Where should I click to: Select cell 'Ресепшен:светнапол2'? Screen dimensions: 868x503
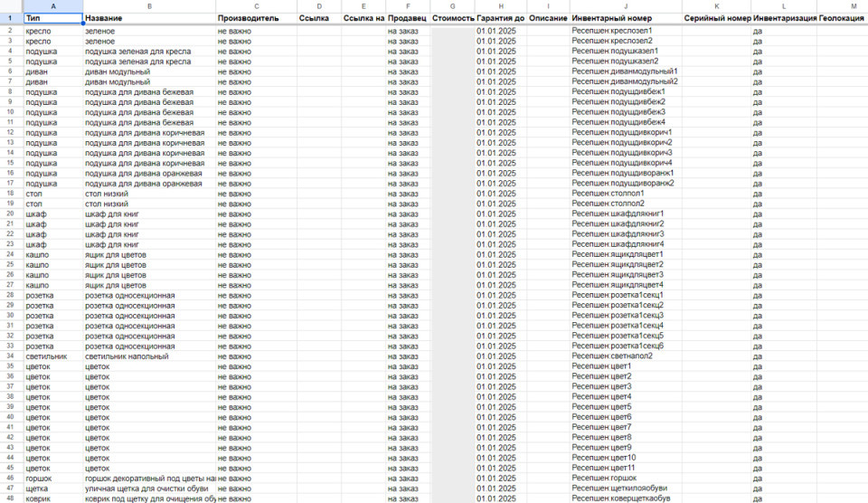click(x=626, y=356)
